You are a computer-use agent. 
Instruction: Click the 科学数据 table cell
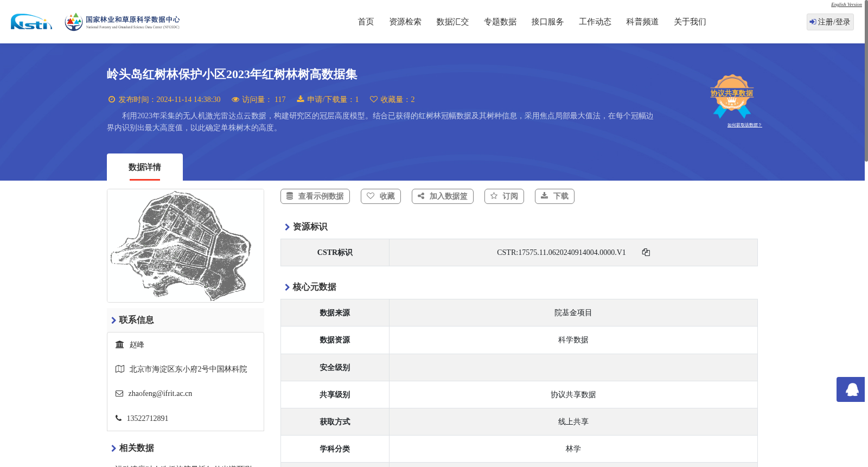click(x=573, y=340)
